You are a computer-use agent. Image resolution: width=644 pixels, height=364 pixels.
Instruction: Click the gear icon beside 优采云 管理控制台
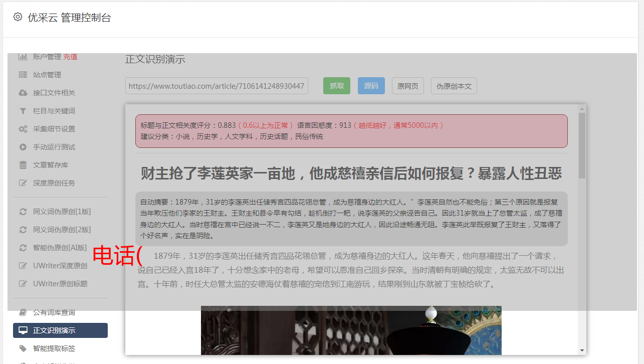pyautogui.click(x=18, y=17)
